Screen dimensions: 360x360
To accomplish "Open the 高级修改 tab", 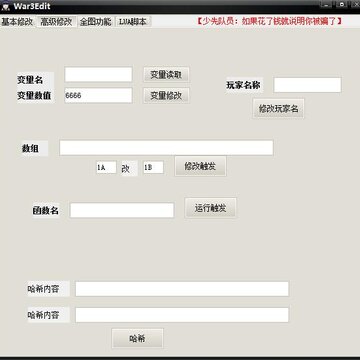I will coord(56,22).
